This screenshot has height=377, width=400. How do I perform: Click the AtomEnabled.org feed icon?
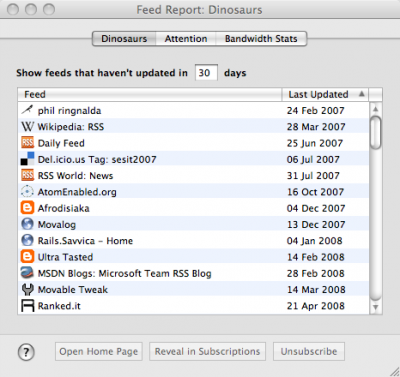coord(27,192)
